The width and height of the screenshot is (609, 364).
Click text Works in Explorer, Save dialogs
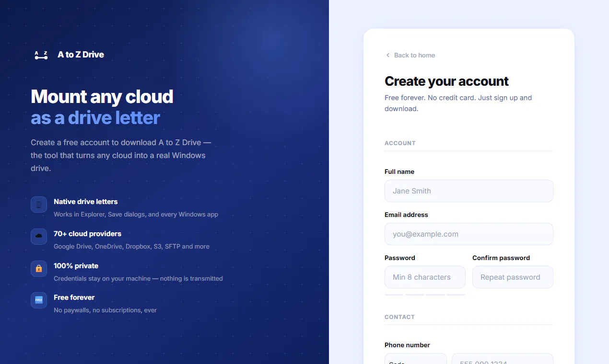coord(99,214)
